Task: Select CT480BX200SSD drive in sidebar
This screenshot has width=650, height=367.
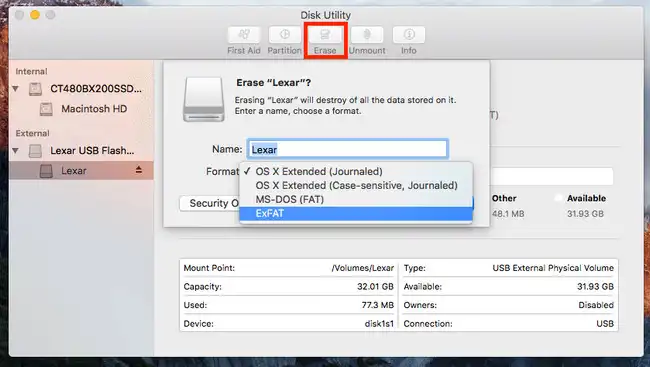Action: click(x=96, y=89)
